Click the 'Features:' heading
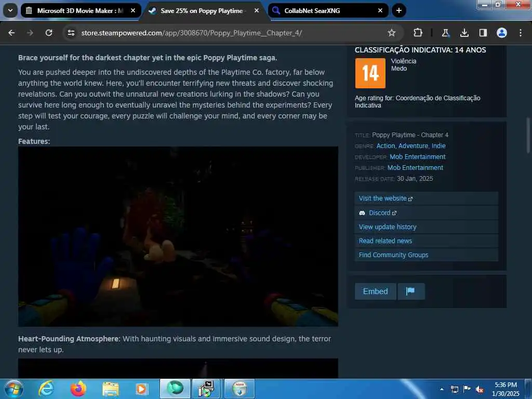532x399 pixels. [34, 141]
